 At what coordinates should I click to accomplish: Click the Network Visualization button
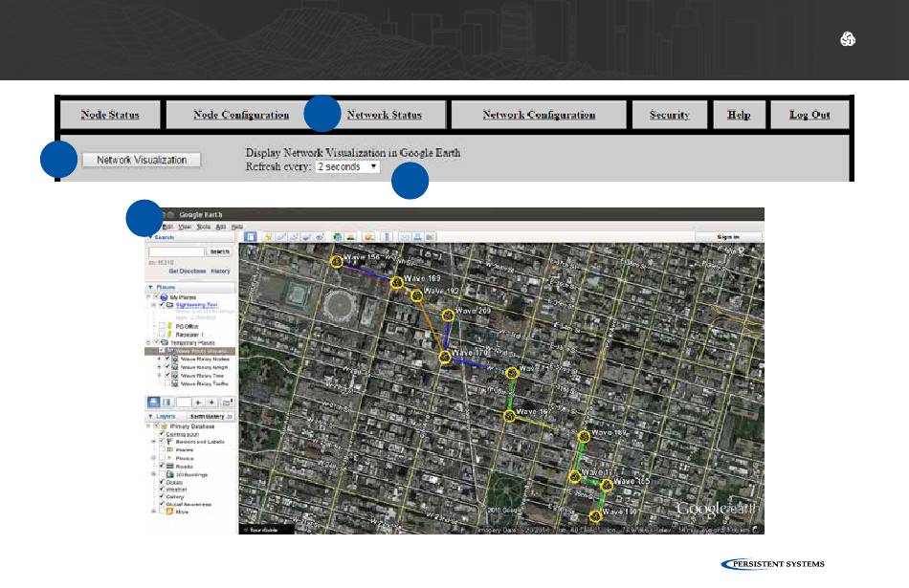(x=142, y=160)
